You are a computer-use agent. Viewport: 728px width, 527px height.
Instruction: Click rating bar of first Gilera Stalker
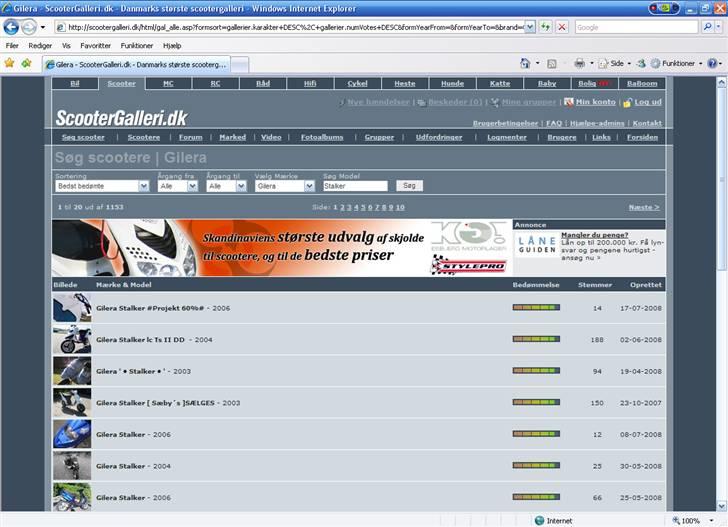(x=536, y=308)
